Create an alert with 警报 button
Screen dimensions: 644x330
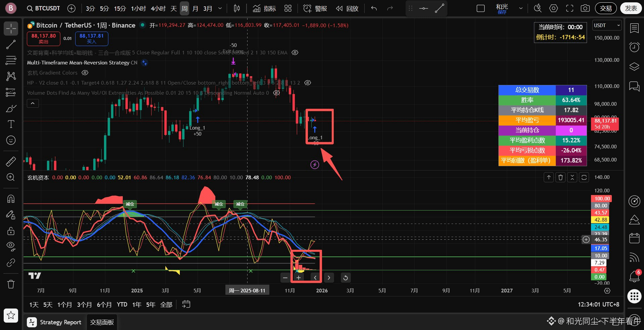(x=315, y=8)
